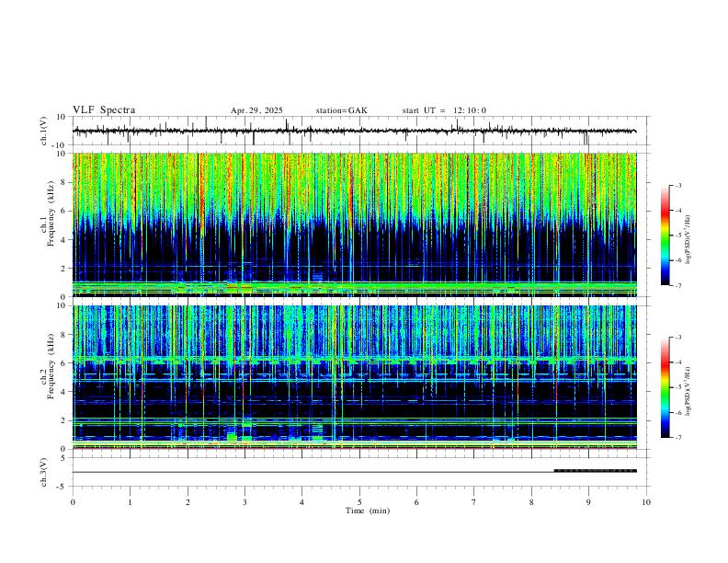This screenshot has width=728, height=563.
Task: Click the "-3" value on the ch.1 colorbar
Action: 677,185
